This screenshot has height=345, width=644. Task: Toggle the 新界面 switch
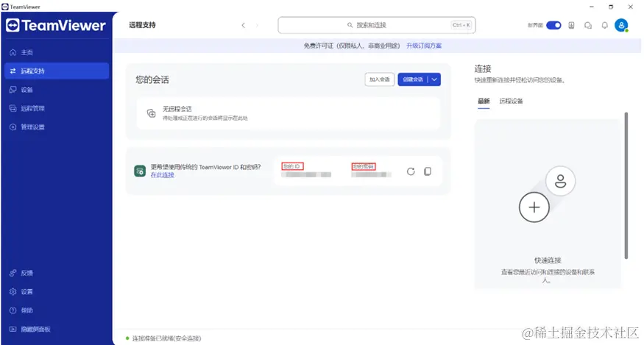click(x=553, y=25)
